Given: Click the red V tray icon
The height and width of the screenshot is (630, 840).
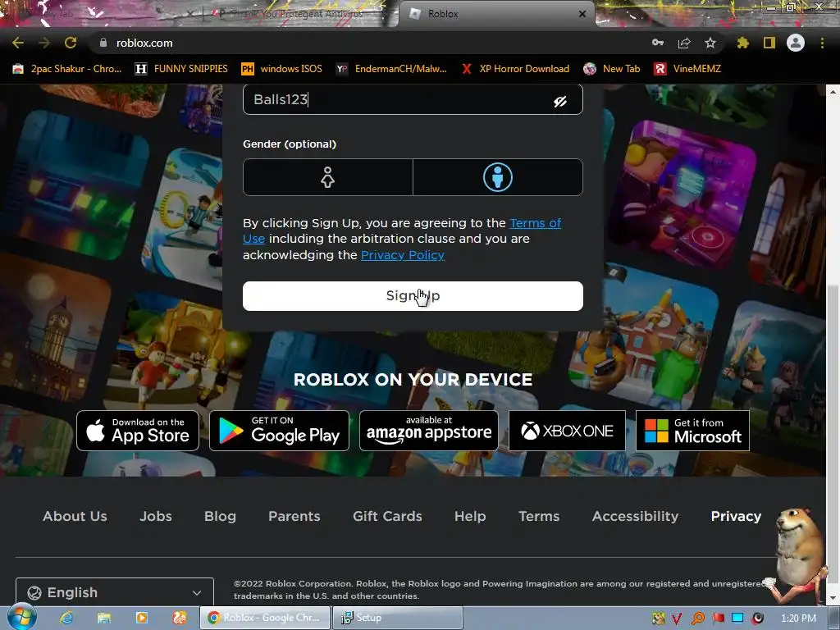Looking at the screenshot, I should (677, 619).
